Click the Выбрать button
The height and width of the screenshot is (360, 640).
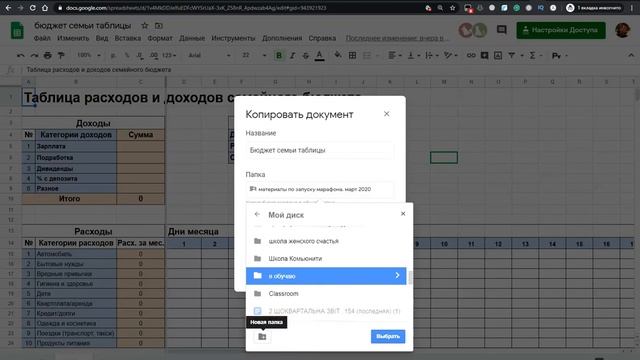tap(388, 336)
